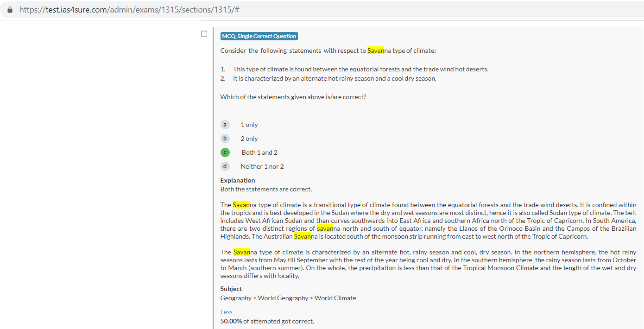Viewport: 644px width, 329px height.
Task: Click the padlock icon in the address bar
Action: 10,10
